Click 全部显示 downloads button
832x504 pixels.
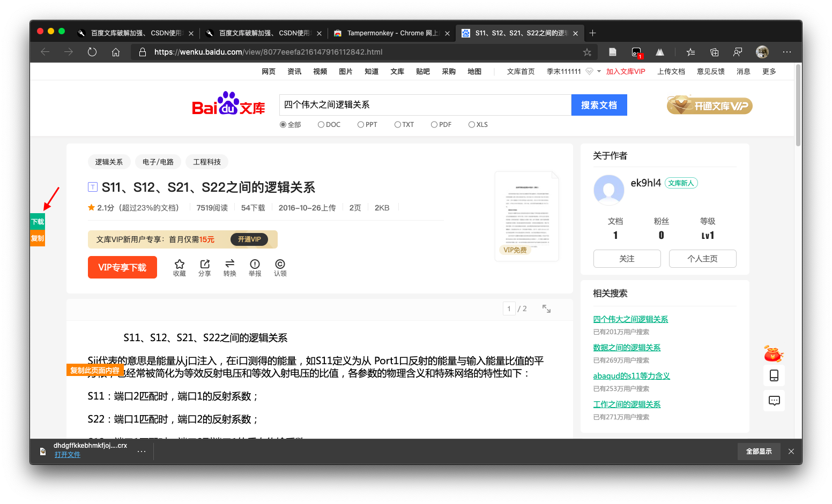point(759,452)
